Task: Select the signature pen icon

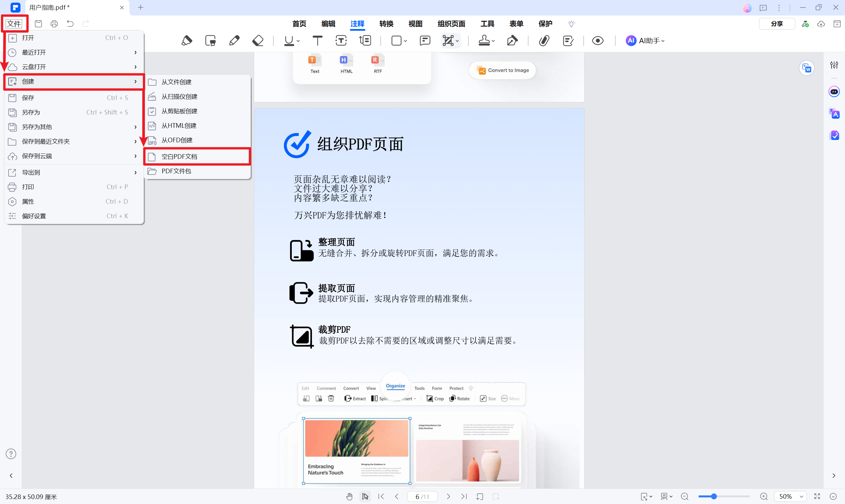Action: pos(512,40)
